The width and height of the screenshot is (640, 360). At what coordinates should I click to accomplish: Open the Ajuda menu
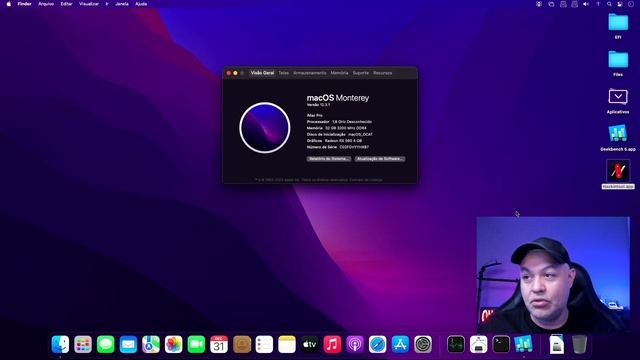[x=141, y=4]
